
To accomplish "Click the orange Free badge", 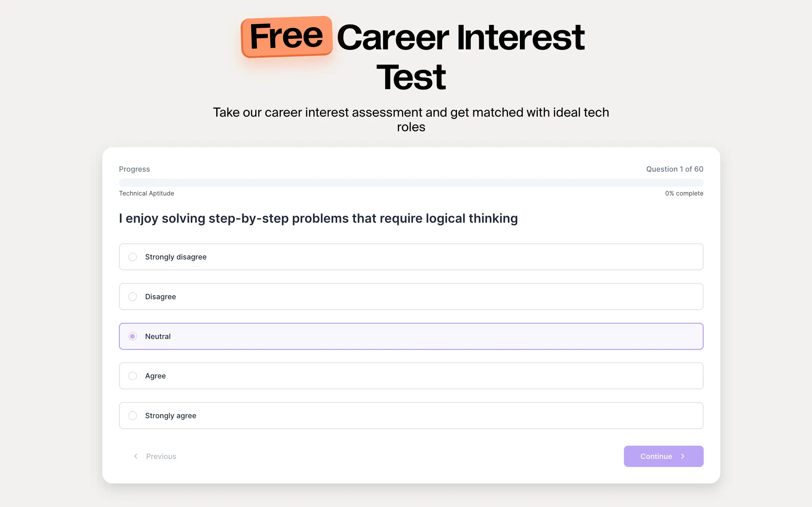I will pos(286,36).
